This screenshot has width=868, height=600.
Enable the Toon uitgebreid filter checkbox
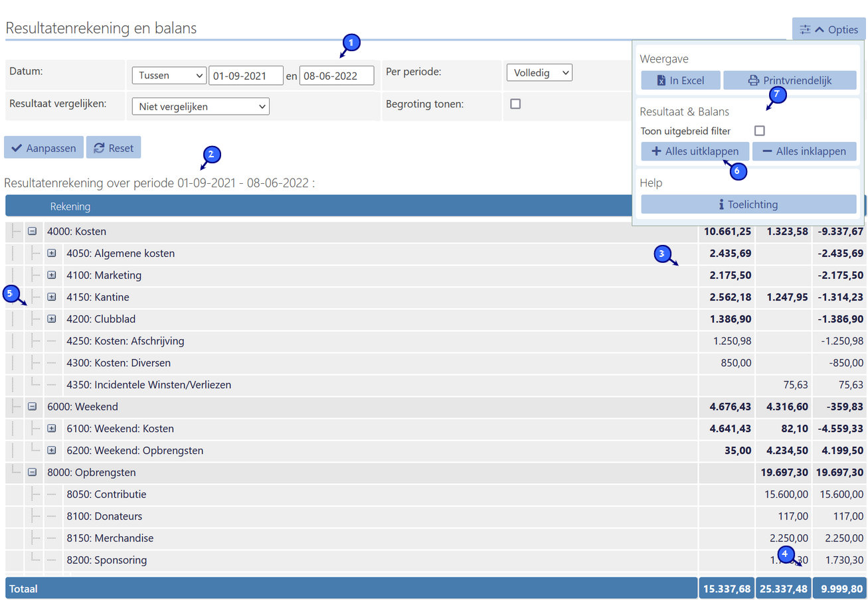pos(760,131)
